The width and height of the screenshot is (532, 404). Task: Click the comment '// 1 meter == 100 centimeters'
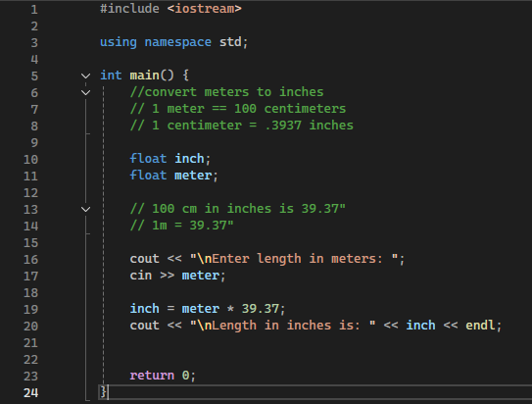click(x=238, y=109)
